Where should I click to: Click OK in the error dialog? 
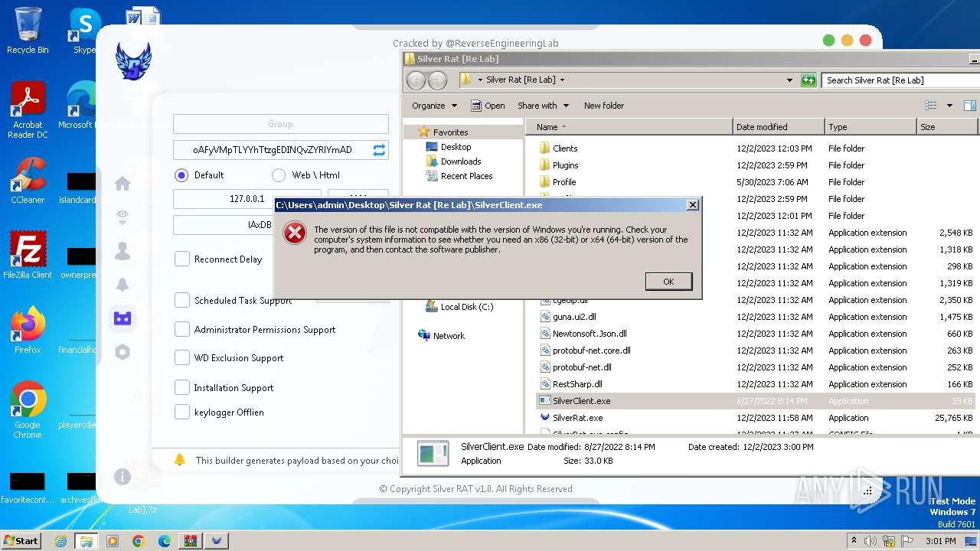[668, 282]
